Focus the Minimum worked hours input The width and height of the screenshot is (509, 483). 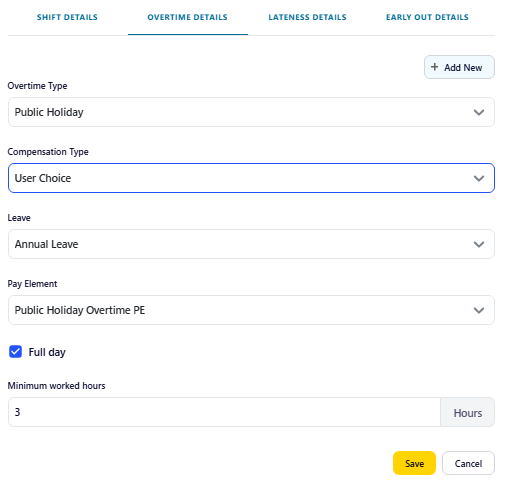(224, 412)
